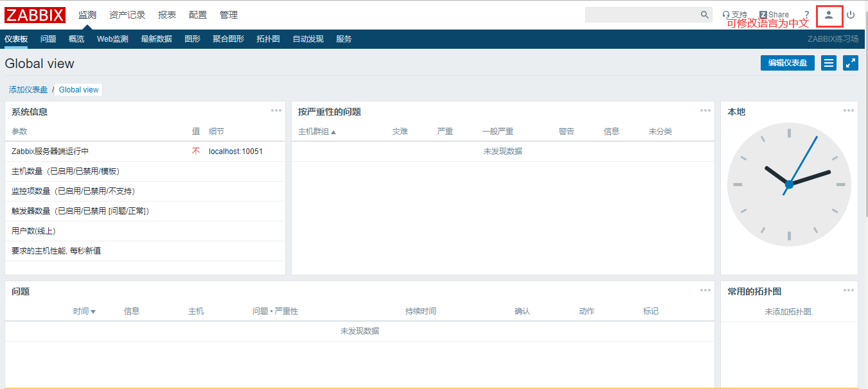Click the 标记 column header
This screenshot has width=868, height=389.
(651, 311)
